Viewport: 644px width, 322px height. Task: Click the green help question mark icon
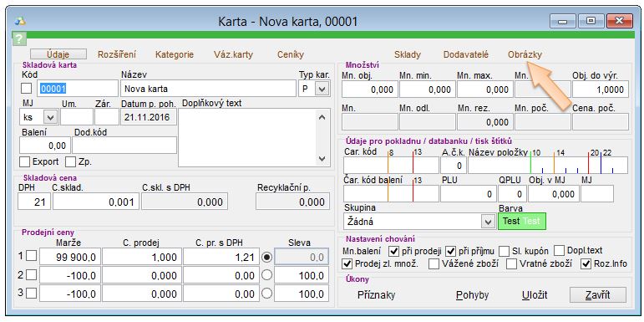point(20,38)
